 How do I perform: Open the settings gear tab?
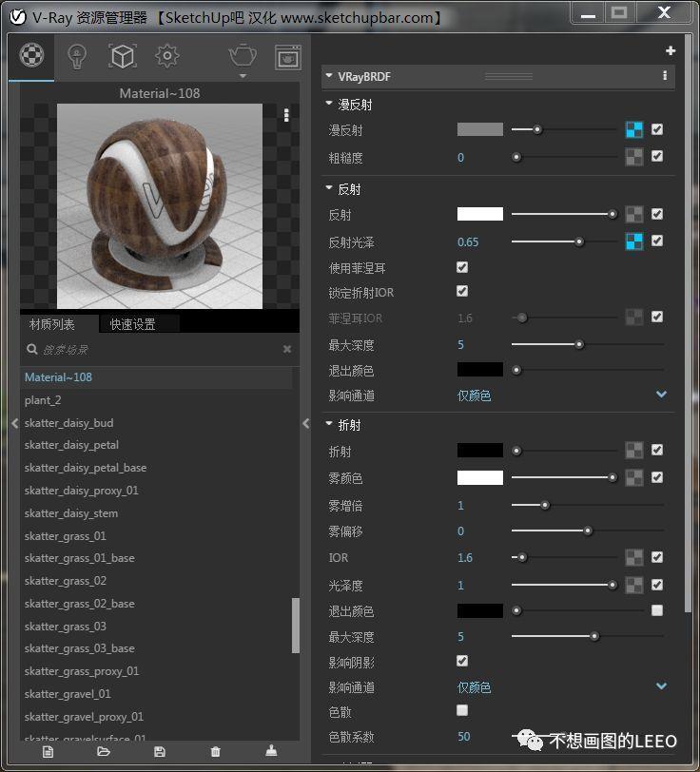point(167,56)
